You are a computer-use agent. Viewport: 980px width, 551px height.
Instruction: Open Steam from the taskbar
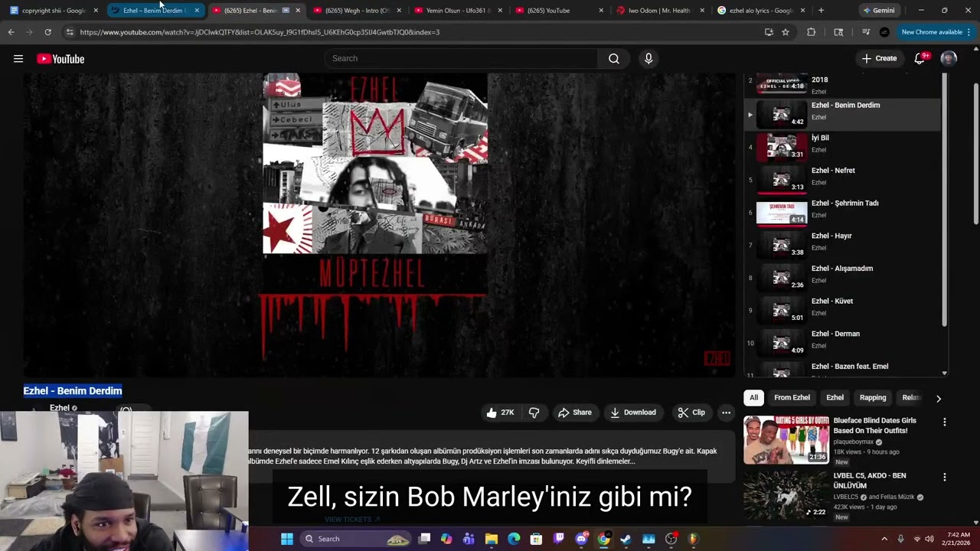pyautogui.click(x=626, y=539)
